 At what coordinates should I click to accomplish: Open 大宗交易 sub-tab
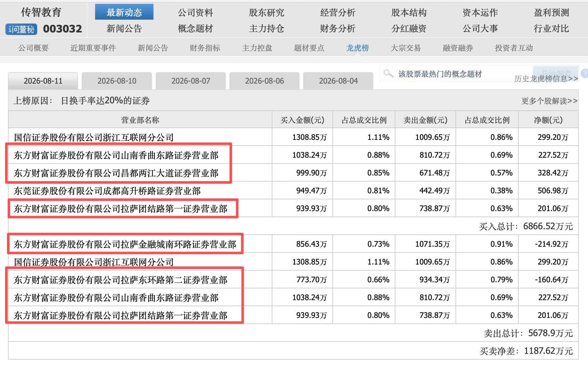(x=406, y=48)
